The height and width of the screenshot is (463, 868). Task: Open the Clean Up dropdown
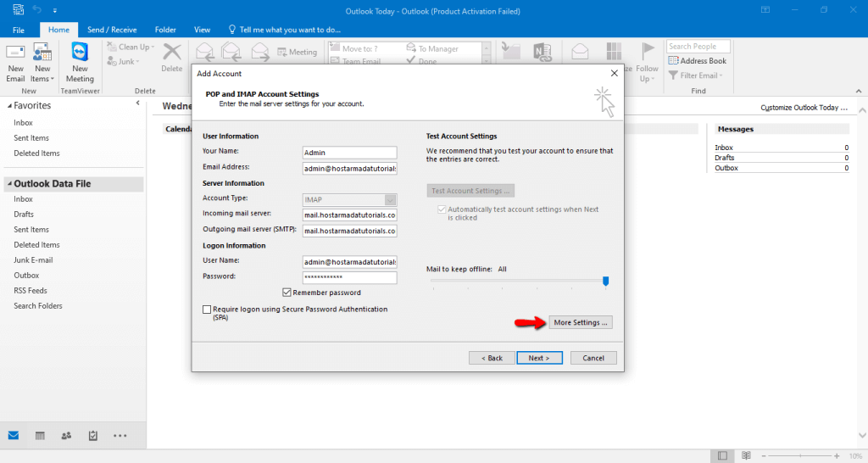(x=131, y=47)
